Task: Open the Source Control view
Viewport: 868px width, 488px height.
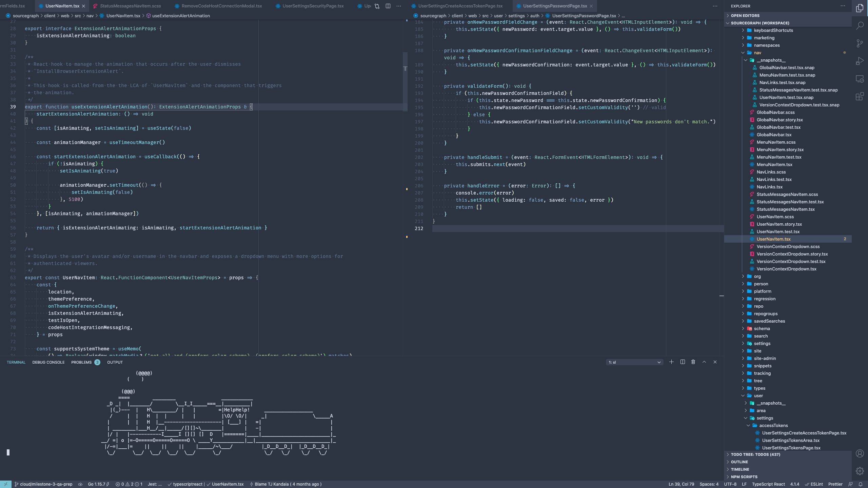Action: click(860, 43)
